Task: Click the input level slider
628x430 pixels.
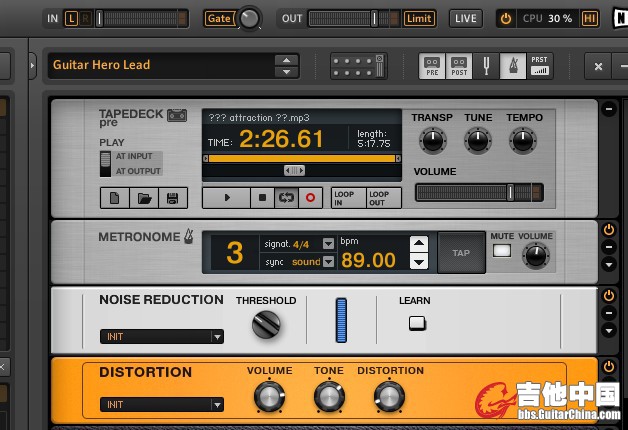Action: click(x=141, y=18)
